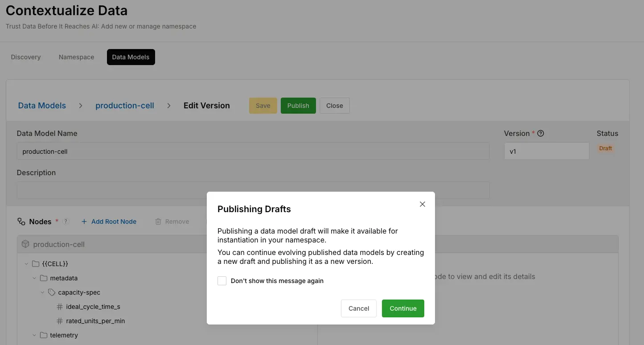Click the metadata folder icon
The height and width of the screenshot is (345, 644).
[44, 278]
